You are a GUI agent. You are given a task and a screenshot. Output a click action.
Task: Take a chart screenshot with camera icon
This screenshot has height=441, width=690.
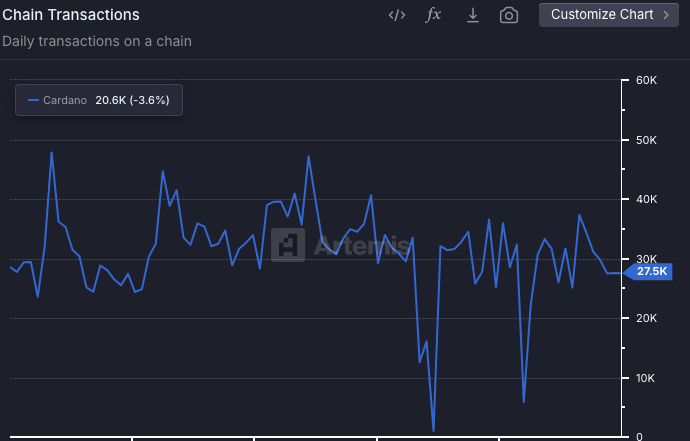(509, 15)
